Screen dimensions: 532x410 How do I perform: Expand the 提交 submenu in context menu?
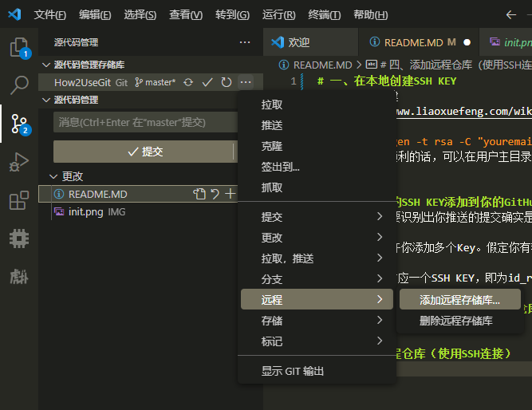click(x=317, y=217)
